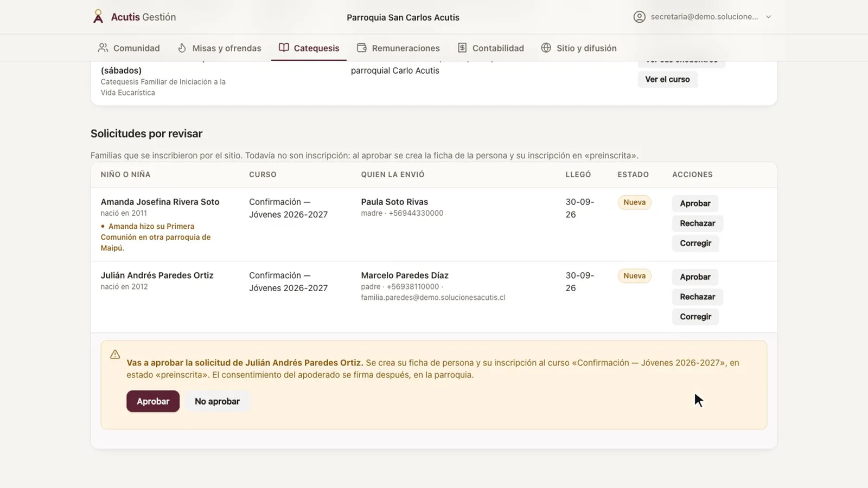The width and height of the screenshot is (868, 488).
Task: Click the Contabilidad ledger icon
Action: (x=462, y=48)
